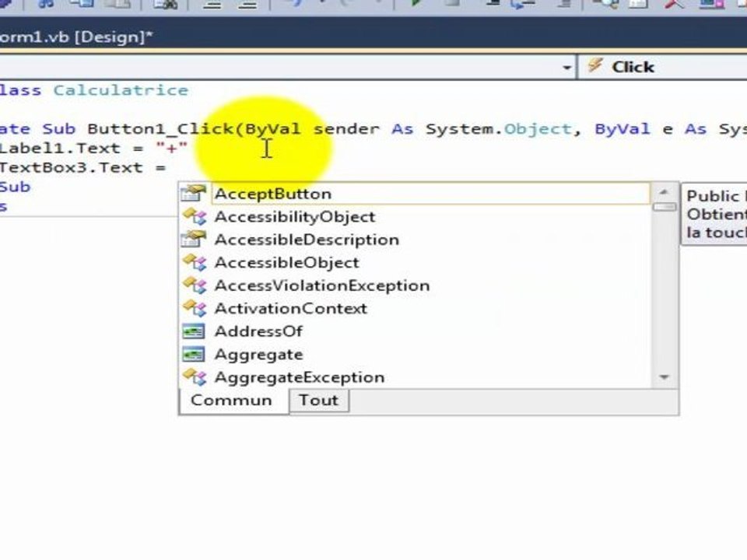Click the AggregateException class icon
The image size is (747, 560).
click(x=195, y=377)
